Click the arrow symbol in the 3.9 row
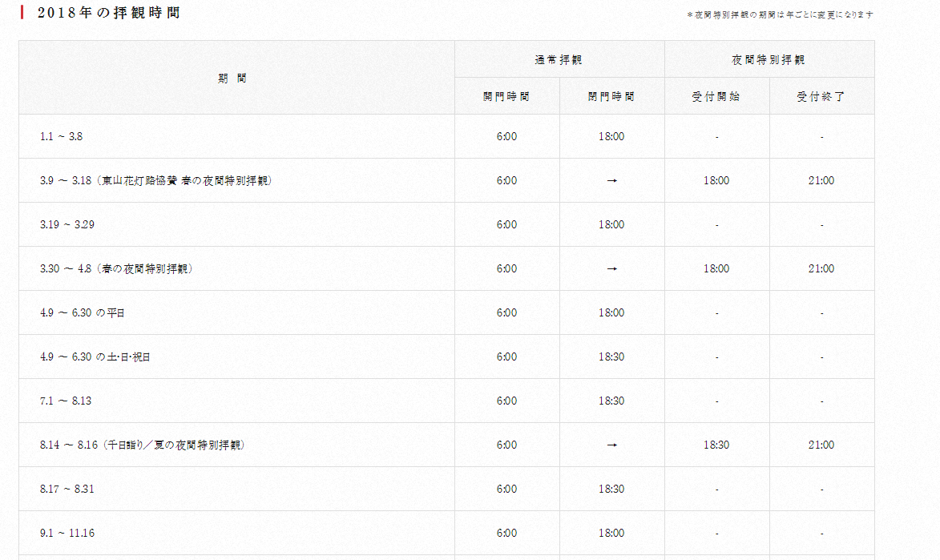This screenshot has width=940, height=560. pyautogui.click(x=611, y=180)
